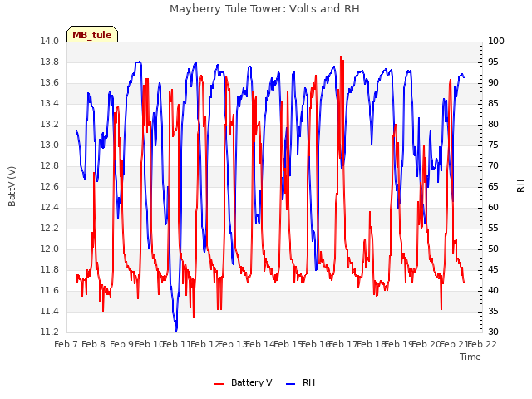Click the BattV (V) axis label

12,186
